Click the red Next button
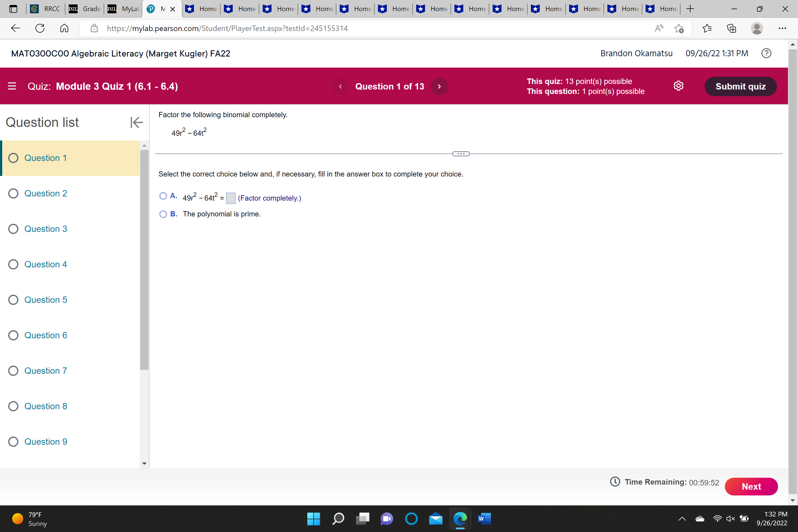 click(x=751, y=486)
